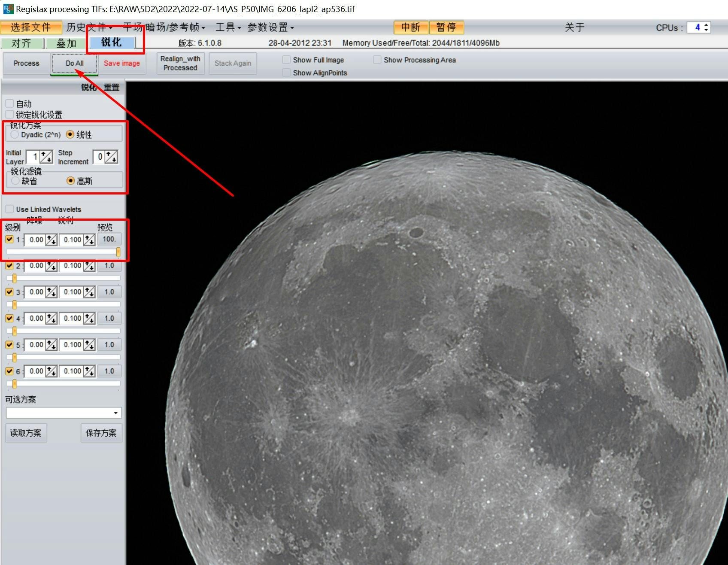
Task: Select the Dyadic (2^n) scheme radio
Action: [15, 135]
